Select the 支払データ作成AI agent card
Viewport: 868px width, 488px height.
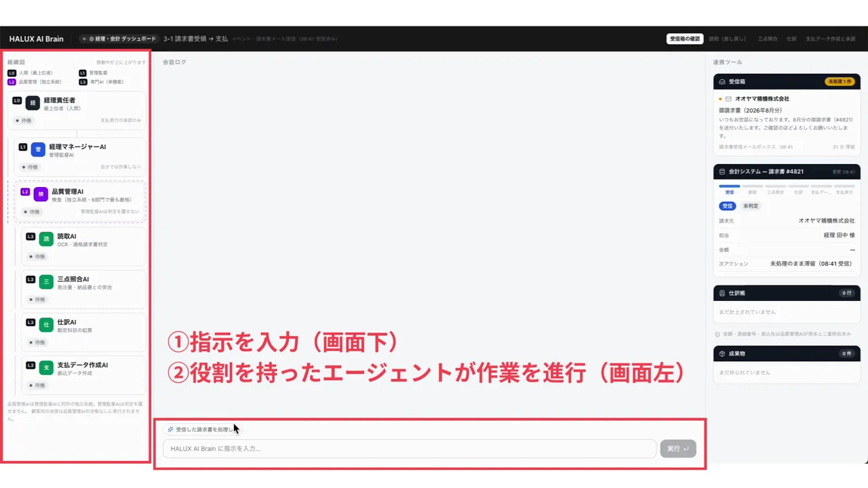tap(83, 375)
